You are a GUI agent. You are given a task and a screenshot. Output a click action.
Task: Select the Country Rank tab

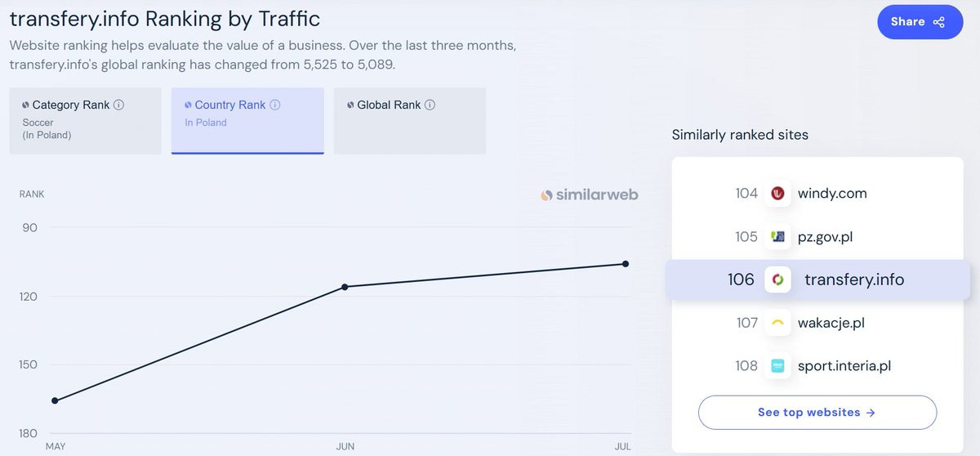pyautogui.click(x=247, y=121)
